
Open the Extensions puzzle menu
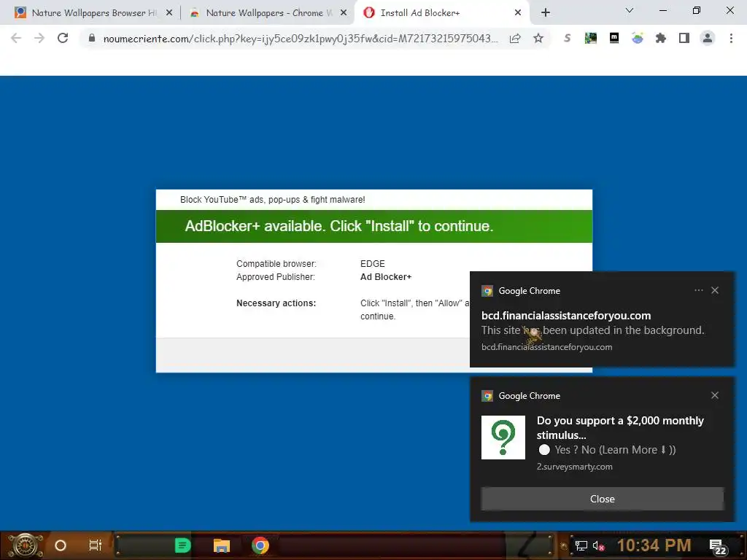(661, 38)
